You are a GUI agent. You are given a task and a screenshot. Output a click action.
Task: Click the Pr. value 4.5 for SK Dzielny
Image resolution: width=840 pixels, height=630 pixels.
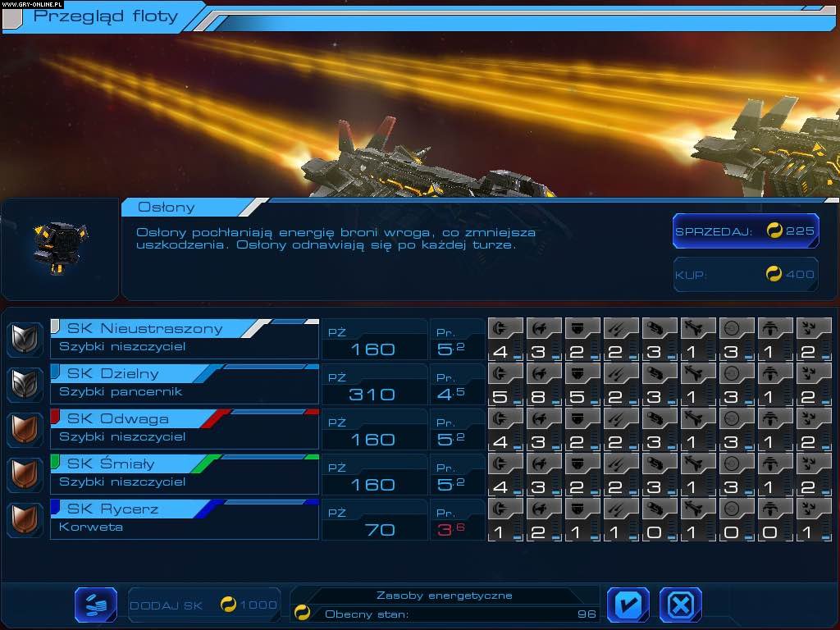pyautogui.click(x=450, y=395)
